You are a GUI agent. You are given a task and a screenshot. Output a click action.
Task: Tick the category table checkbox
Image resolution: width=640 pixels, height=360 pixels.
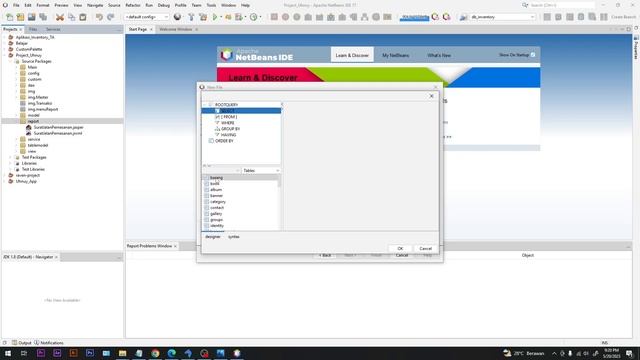click(x=207, y=202)
